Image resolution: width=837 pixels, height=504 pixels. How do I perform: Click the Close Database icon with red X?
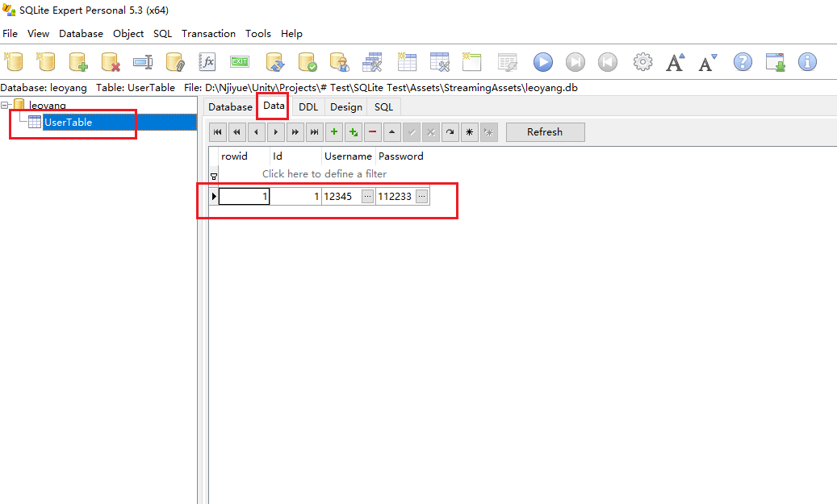[x=111, y=62]
